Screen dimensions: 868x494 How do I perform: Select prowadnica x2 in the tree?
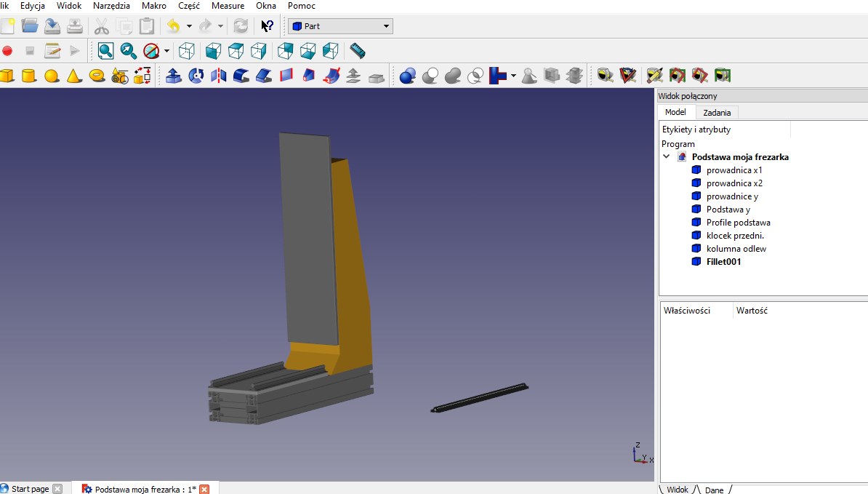coord(734,183)
